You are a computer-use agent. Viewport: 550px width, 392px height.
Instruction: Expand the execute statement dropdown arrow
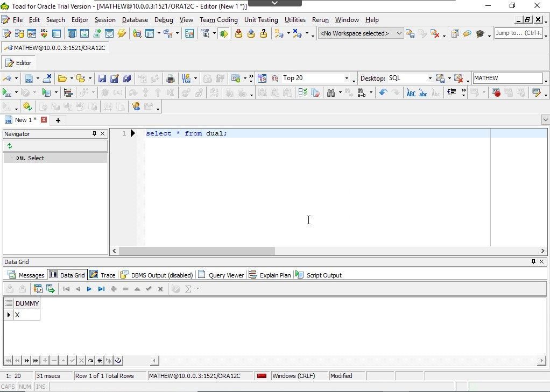coord(16,92)
